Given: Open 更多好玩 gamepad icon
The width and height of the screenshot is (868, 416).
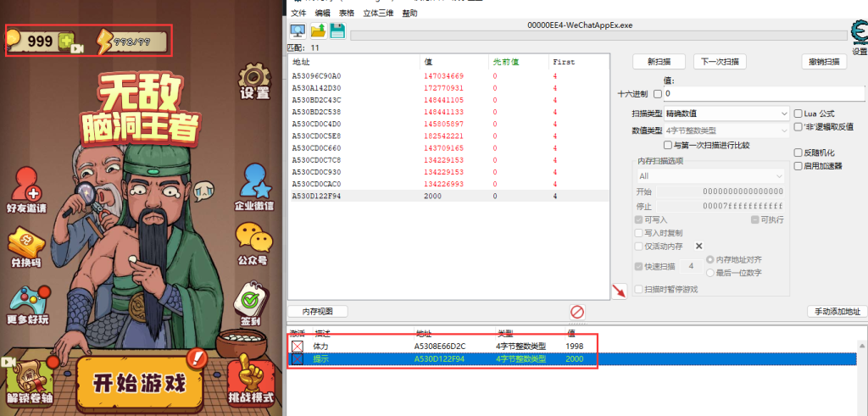Looking at the screenshot, I should (x=30, y=306).
